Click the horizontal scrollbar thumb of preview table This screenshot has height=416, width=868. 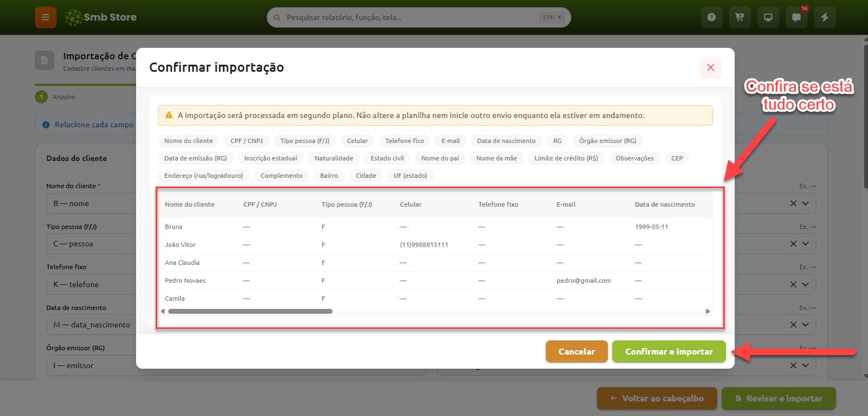pos(250,312)
